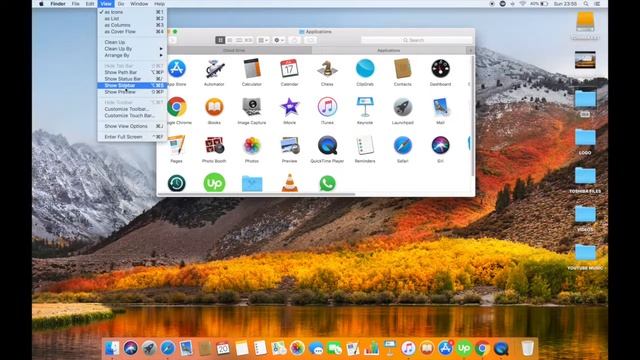Open the Help menu
Image resolution: width=640 pixels, height=360 pixels.
(160, 4)
